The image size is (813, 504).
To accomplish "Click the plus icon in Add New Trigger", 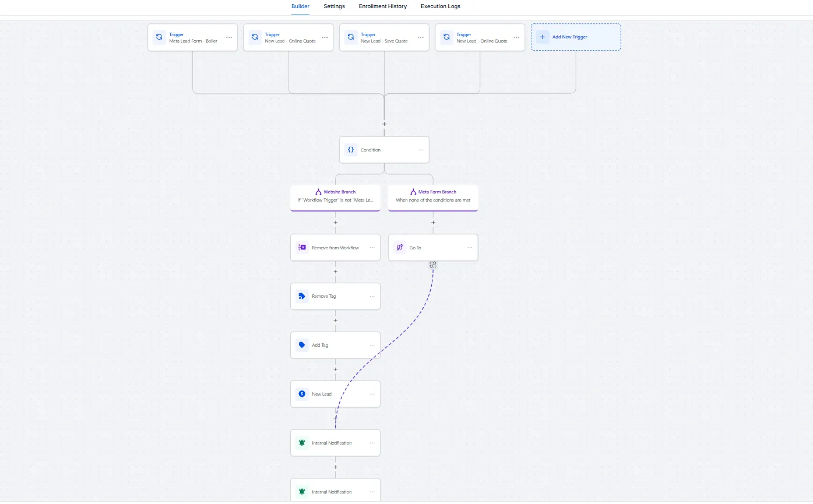I will pyautogui.click(x=543, y=37).
